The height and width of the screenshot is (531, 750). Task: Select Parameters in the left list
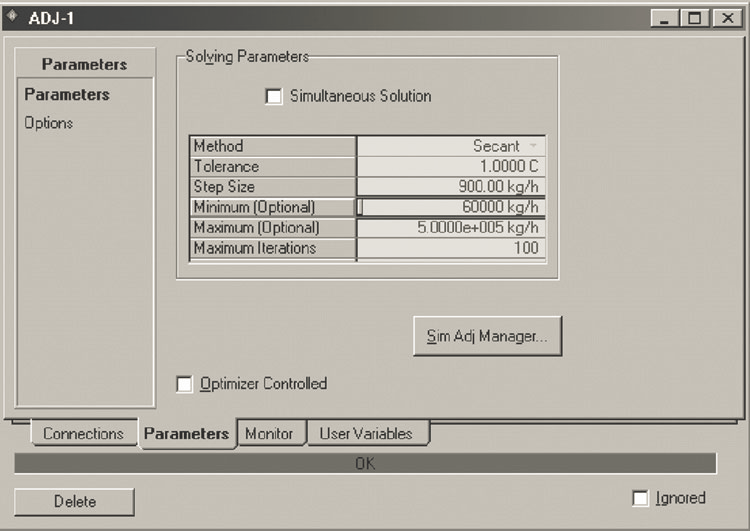(x=67, y=95)
